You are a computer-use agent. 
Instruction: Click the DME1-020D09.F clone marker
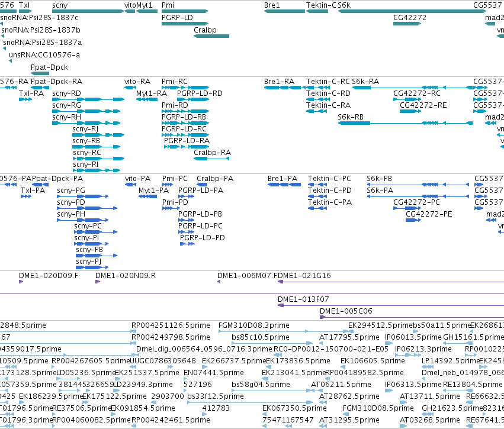21,282
